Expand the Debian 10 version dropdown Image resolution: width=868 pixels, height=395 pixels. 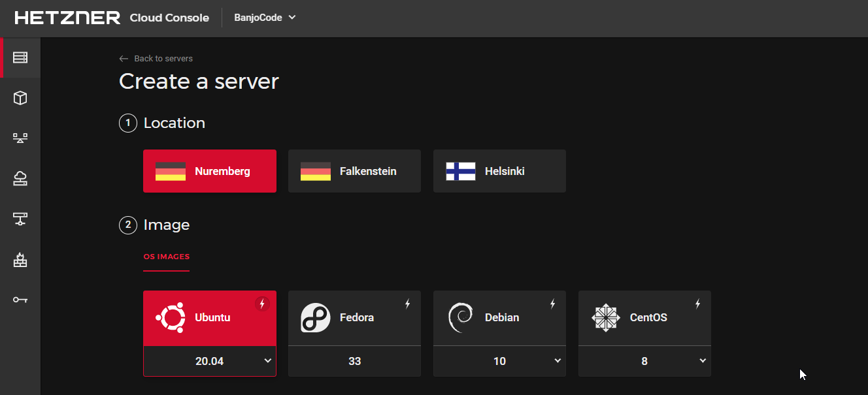coord(500,361)
